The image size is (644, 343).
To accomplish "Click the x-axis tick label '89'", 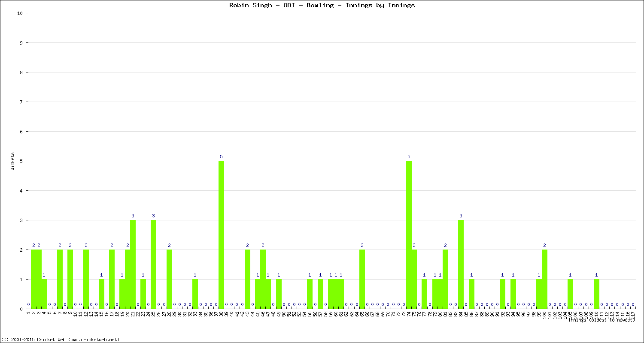I will pos(487,313).
